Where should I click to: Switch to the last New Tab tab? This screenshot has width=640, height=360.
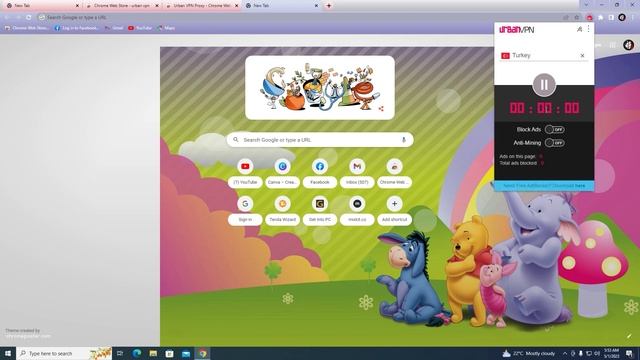pos(282,6)
